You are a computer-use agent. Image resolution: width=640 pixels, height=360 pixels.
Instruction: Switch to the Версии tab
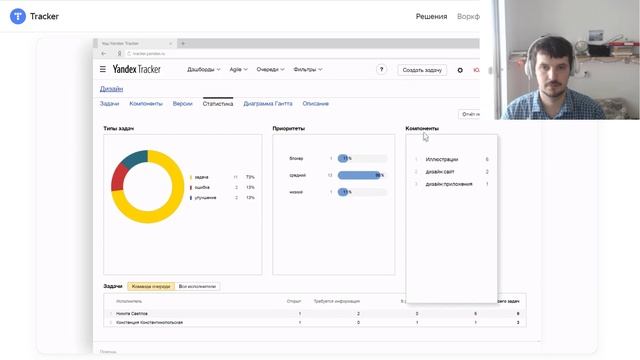coord(182,104)
